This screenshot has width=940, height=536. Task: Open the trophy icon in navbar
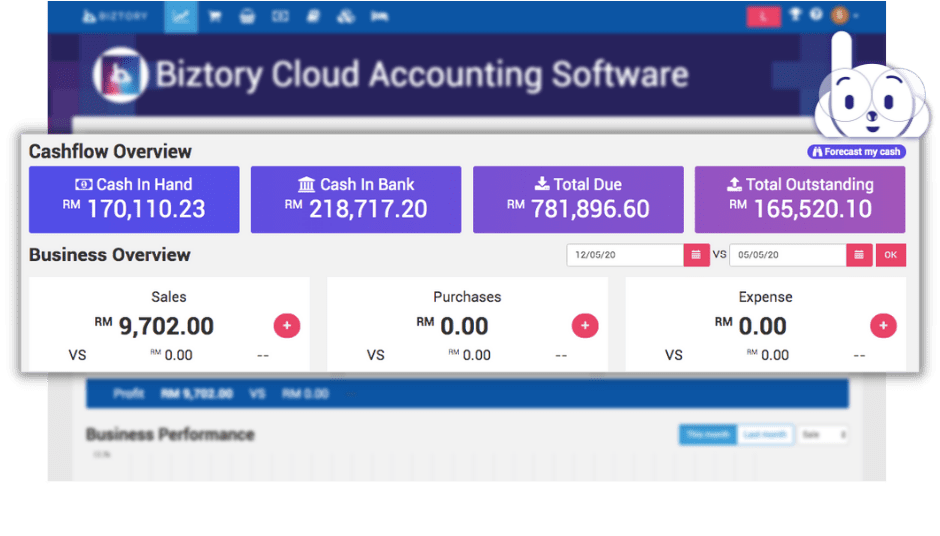[x=795, y=14]
